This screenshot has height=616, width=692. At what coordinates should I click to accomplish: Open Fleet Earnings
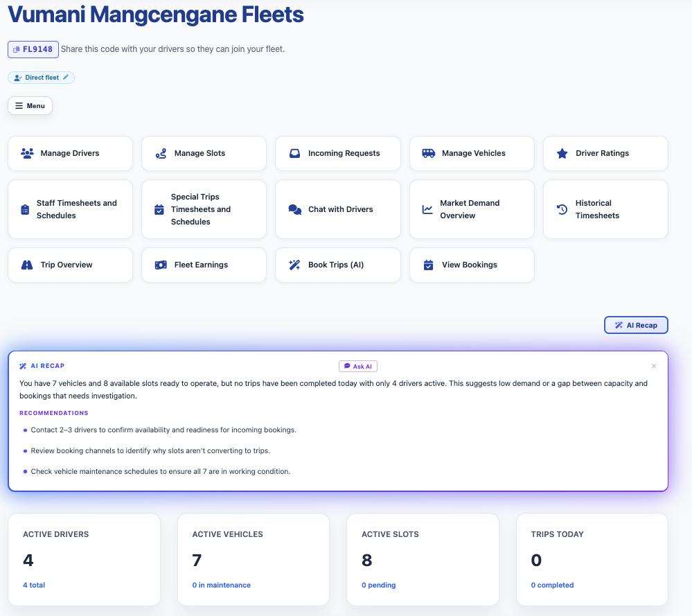coord(204,265)
